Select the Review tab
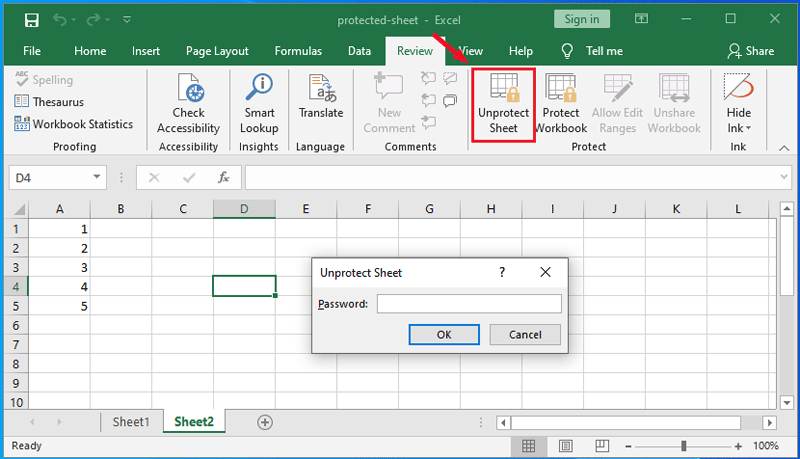The width and height of the screenshot is (800, 459). [415, 51]
